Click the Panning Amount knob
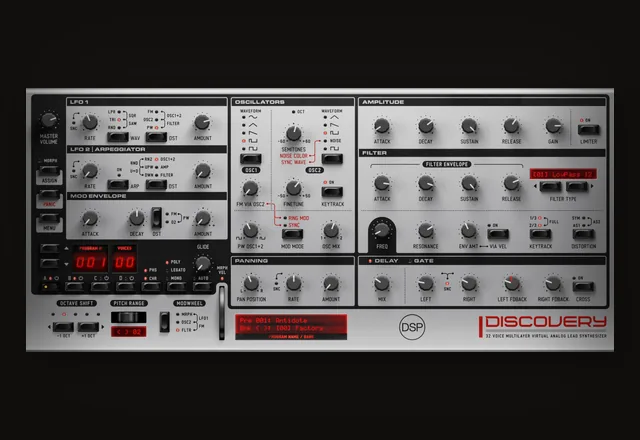Viewport: 640px width, 440px height. (x=331, y=282)
